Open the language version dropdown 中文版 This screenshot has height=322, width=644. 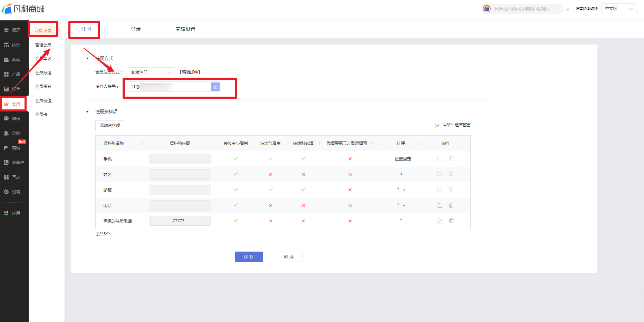[x=618, y=9]
